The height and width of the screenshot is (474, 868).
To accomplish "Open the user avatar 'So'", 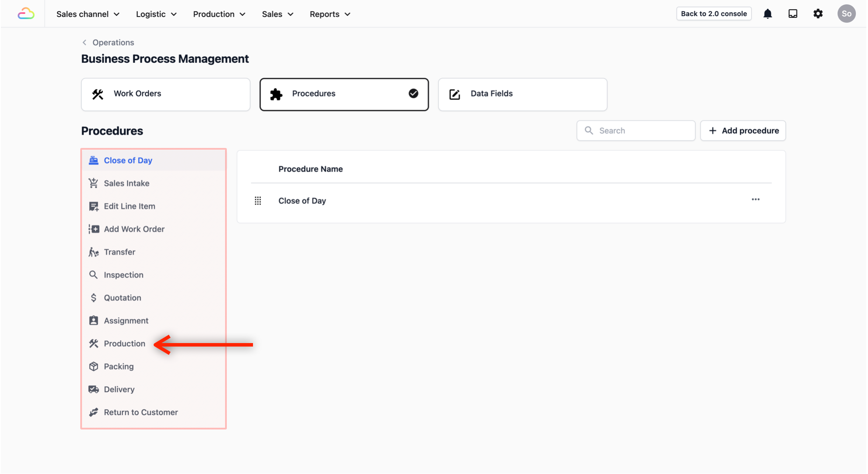I will (x=846, y=14).
